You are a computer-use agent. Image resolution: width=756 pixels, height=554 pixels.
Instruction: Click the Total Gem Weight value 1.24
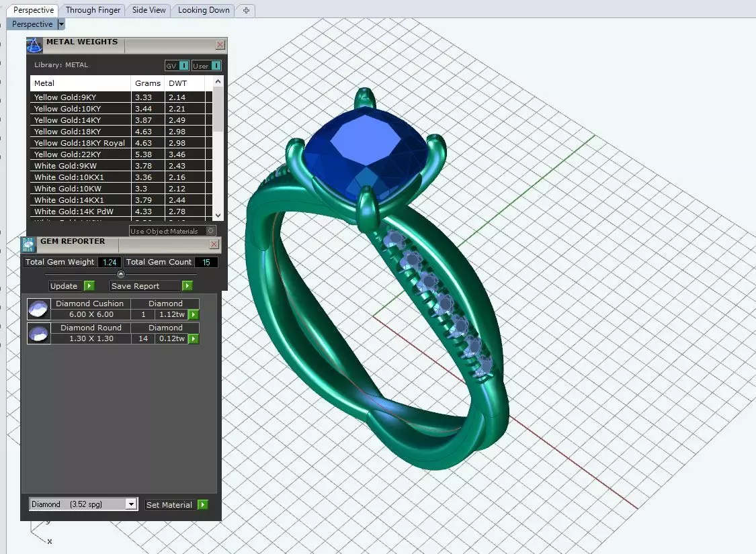point(110,262)
